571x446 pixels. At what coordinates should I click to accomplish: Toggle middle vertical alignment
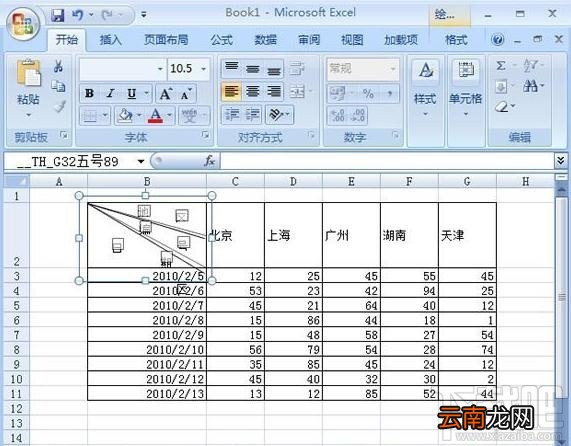[252, 68]
